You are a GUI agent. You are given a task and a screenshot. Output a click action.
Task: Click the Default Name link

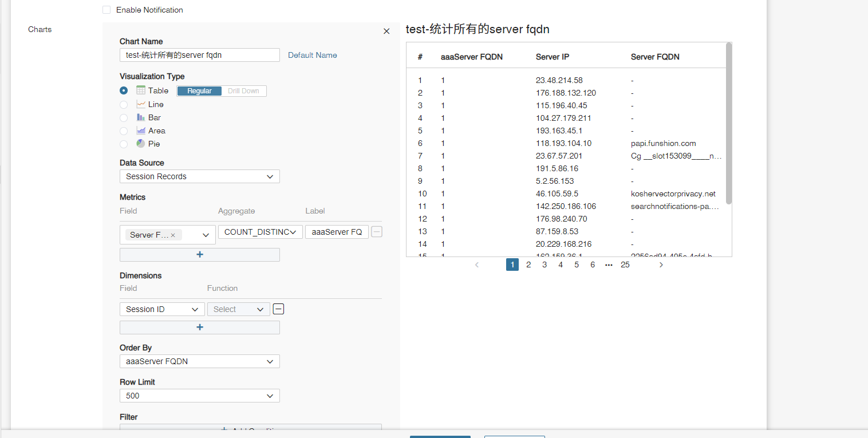coord(312,55)
